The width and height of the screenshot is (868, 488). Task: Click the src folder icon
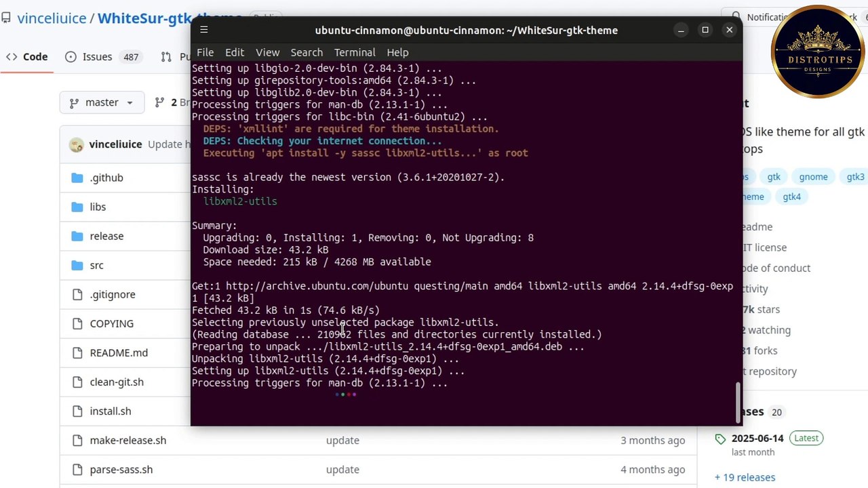click(x=77, y=265)
